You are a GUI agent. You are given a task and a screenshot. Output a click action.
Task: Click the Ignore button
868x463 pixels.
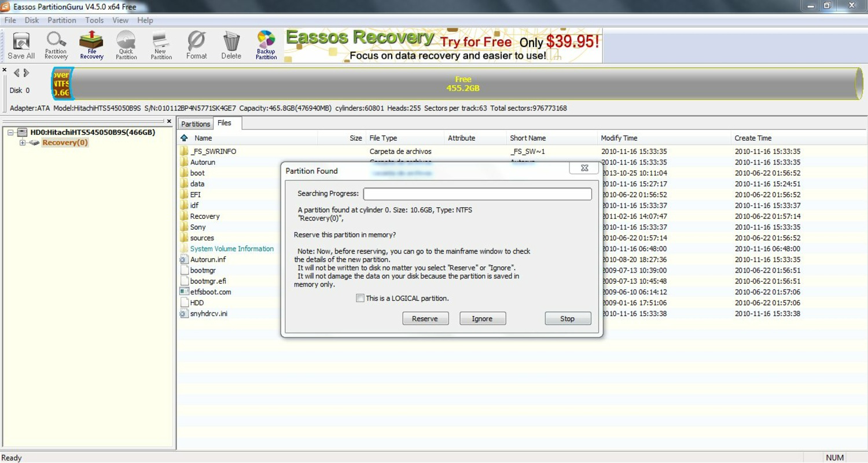(x=483, y=319)
